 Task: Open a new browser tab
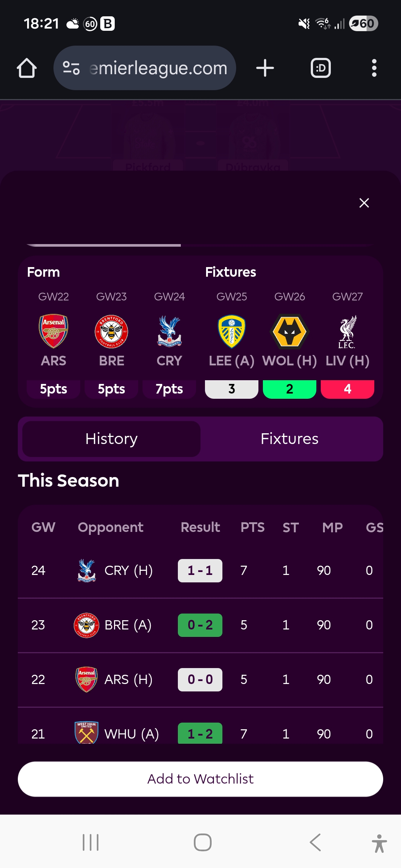click(x=265, y=68)
